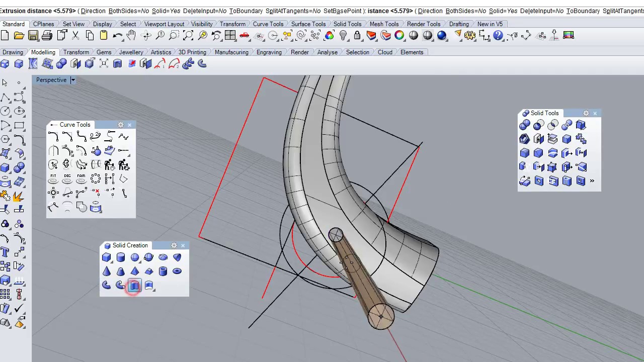Screen dimensions: 644x362
Task: Click the Text T tool in left sidebar
Action: click(x=5, y=252)
